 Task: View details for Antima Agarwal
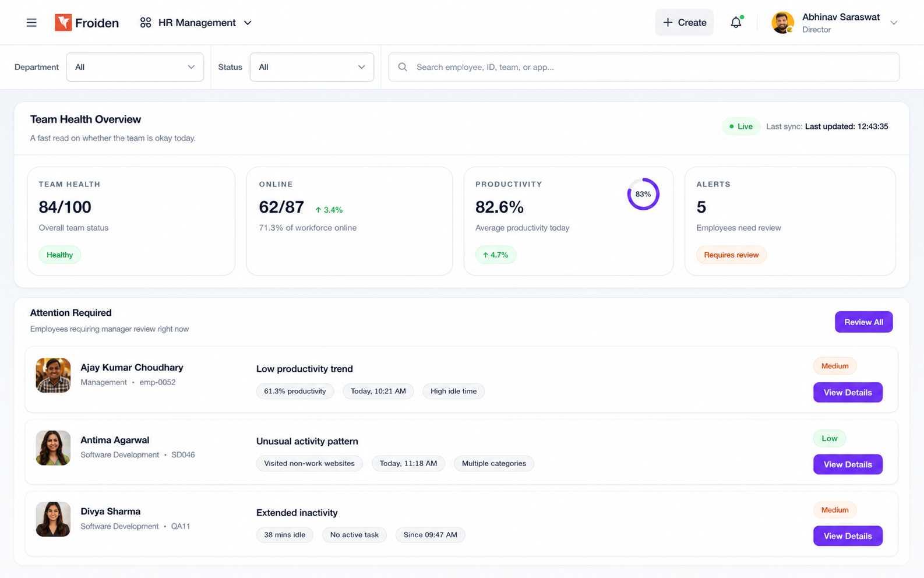pos(848,464)
